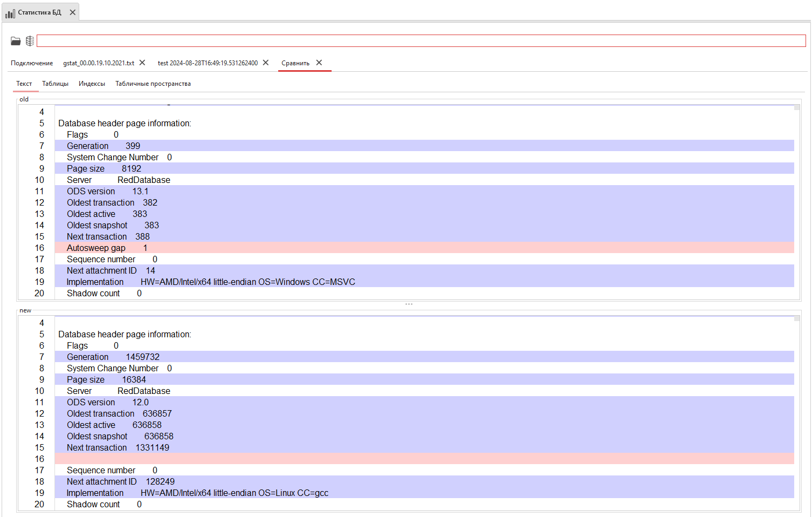
Task: Click the chart icon on the Статистика БД tab
Action: point(9,12)
